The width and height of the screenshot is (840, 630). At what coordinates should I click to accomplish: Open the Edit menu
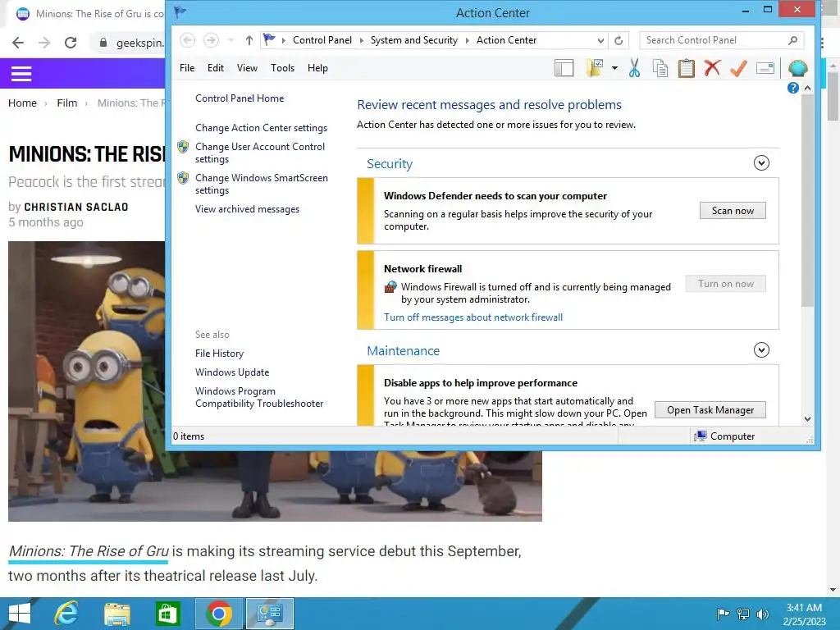coord(216,68)
